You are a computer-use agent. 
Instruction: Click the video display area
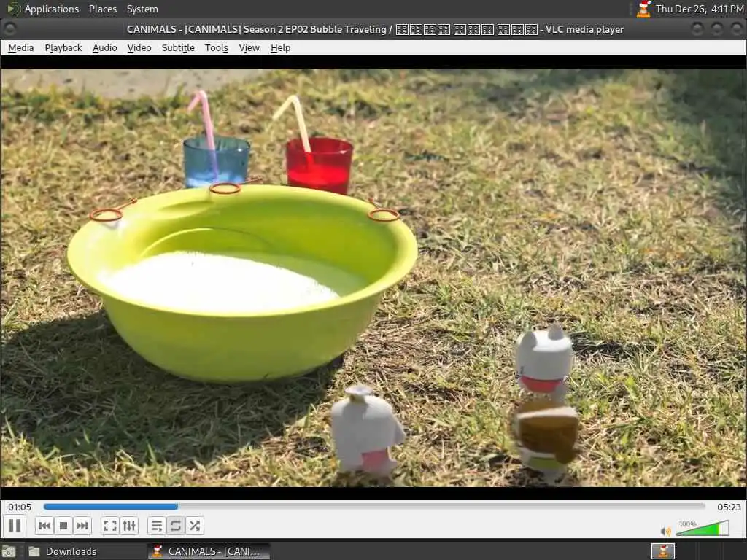pyautogui.click(x=373, y=277)
